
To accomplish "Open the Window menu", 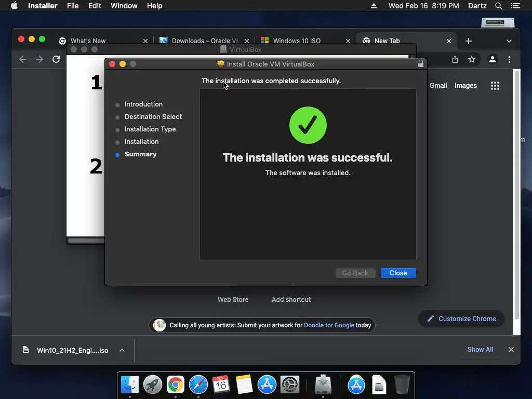I will pos(124,6).
